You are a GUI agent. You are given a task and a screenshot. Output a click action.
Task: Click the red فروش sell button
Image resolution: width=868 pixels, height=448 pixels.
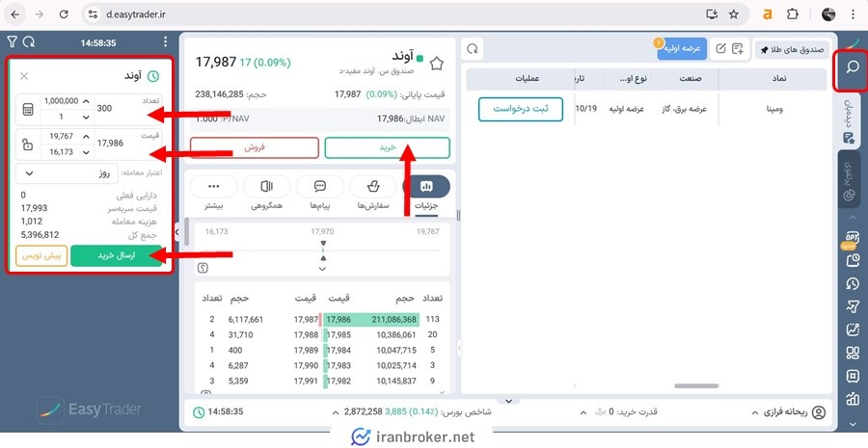click(255, 147)
